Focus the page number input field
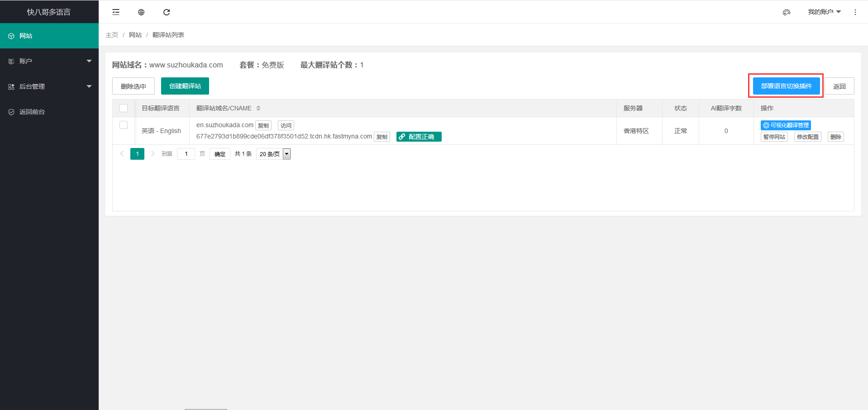Image resolution: width=868 pixels, height=410 pixels. pos(186,154)
